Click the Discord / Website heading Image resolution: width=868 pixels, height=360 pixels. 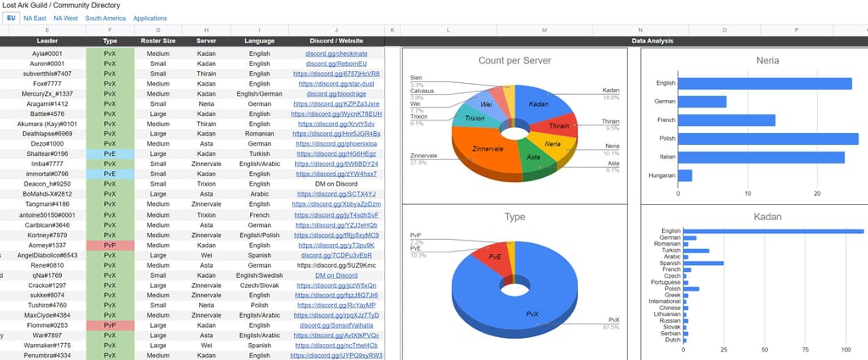click(x=336, y=41)
